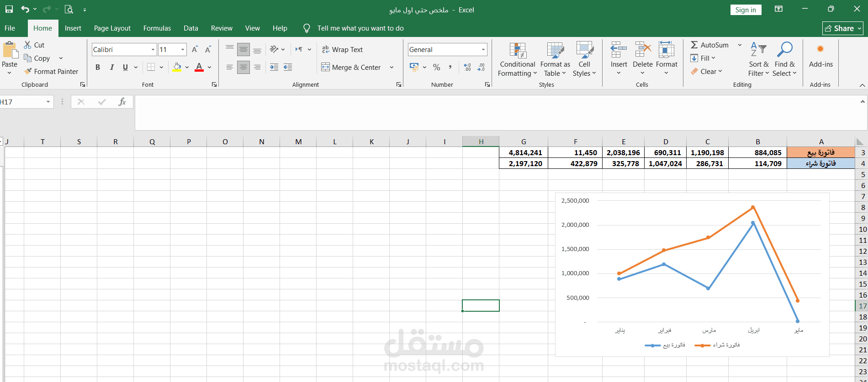Open the number format General dropdown
This screenshot has height=382, width=868.
(483, 49)
